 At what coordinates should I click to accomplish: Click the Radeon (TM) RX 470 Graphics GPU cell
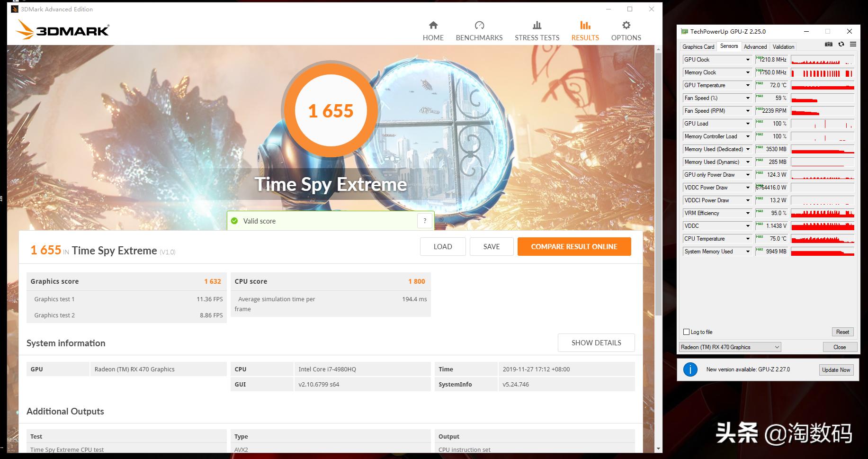[158, 369]
